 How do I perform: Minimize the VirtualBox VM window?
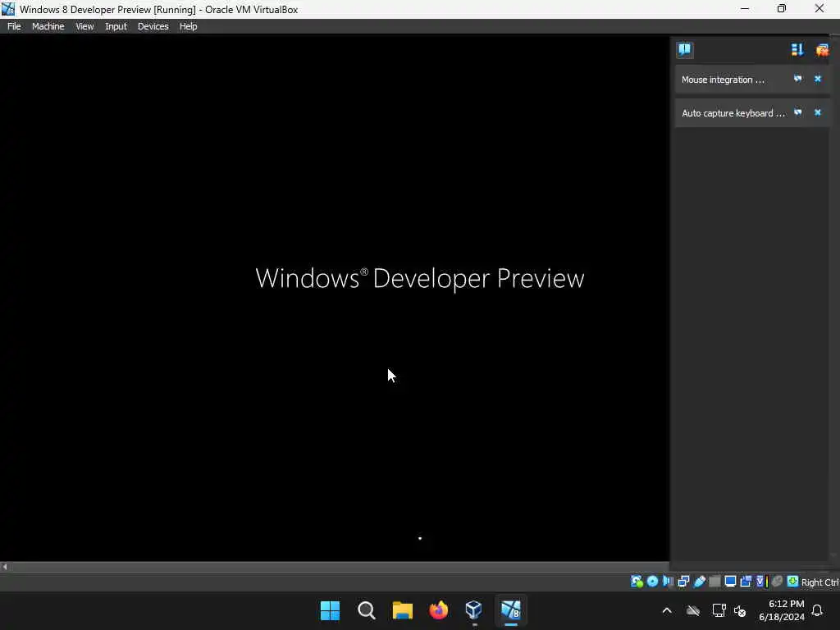[745, 8]
